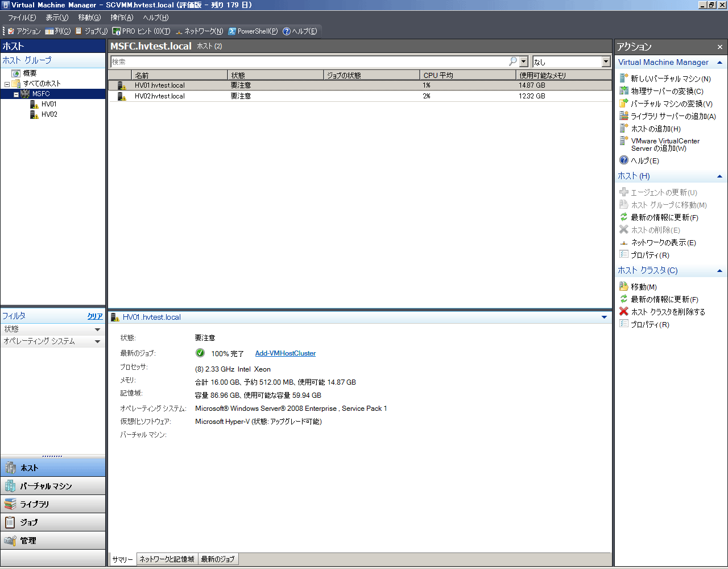Sort by 使用可能なメモリ column header
This screenshot has height=569, width=728.
tap(564, 75)
